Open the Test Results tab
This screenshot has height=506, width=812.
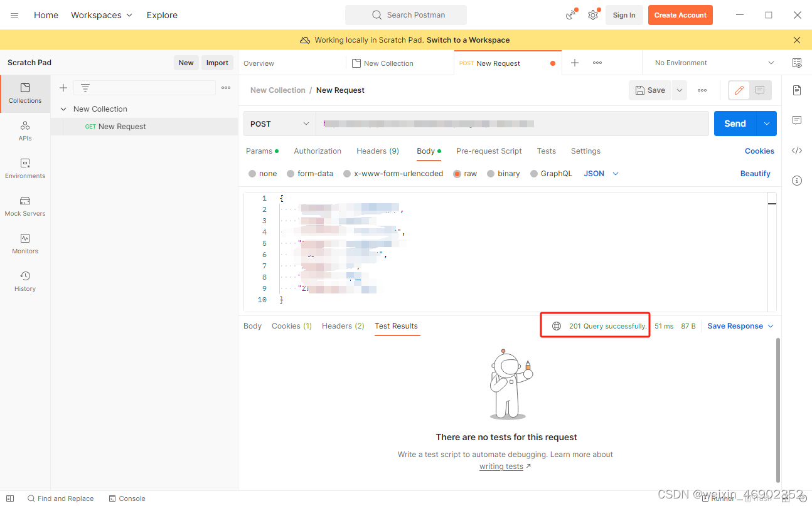pyautogui.click(x=397, y=325)
